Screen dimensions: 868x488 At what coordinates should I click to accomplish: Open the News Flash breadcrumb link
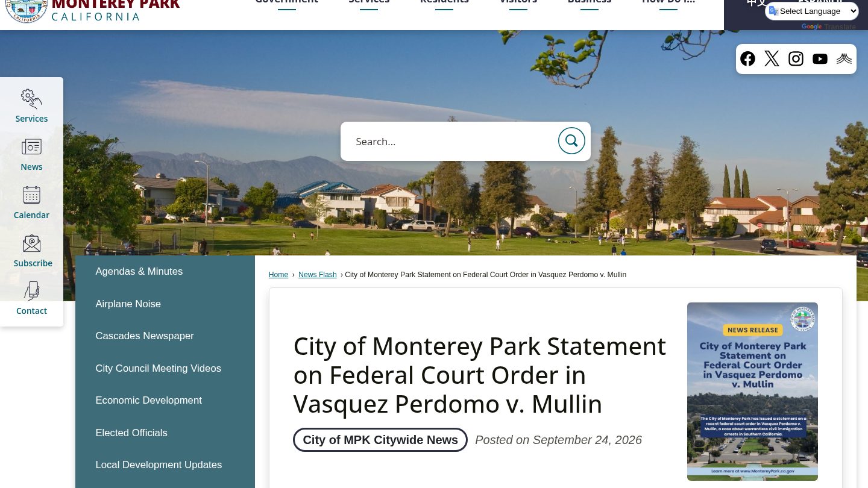(x=318, y=275)
